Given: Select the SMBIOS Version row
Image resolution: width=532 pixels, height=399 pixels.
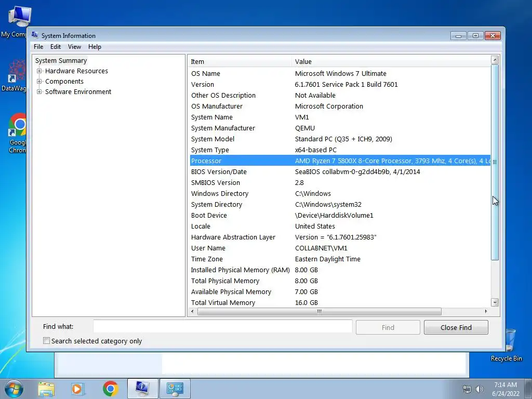Looking at the screenshot, I should pos(340,182).
